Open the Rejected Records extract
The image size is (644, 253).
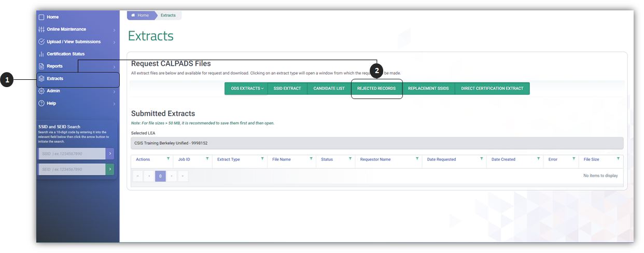[x=376, y=89]
